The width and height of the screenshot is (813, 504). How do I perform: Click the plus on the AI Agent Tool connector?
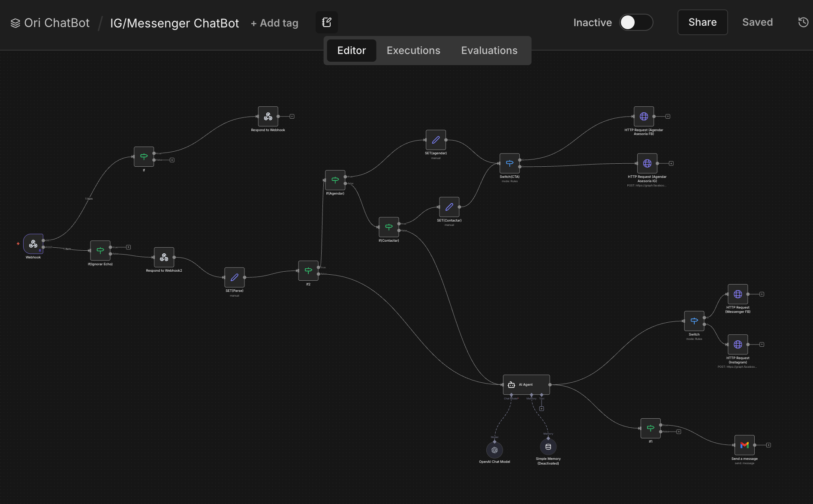click(542, 408)
